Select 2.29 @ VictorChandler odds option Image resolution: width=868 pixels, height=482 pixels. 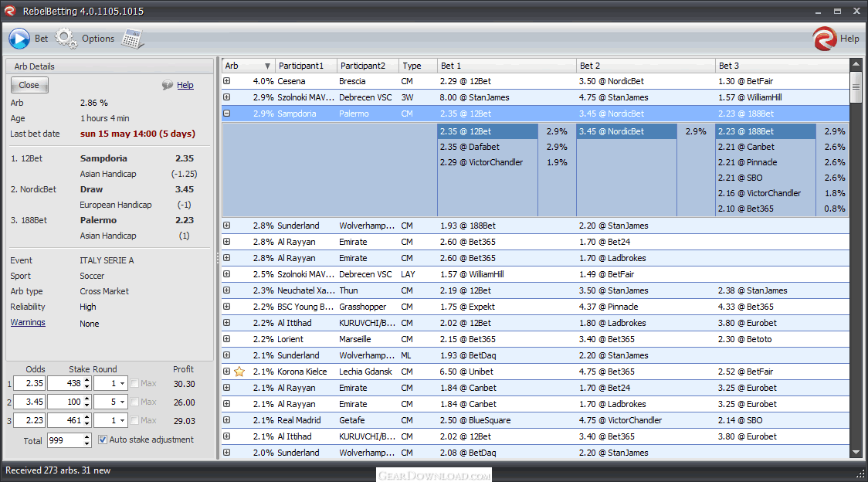click(x=487, y=162)
